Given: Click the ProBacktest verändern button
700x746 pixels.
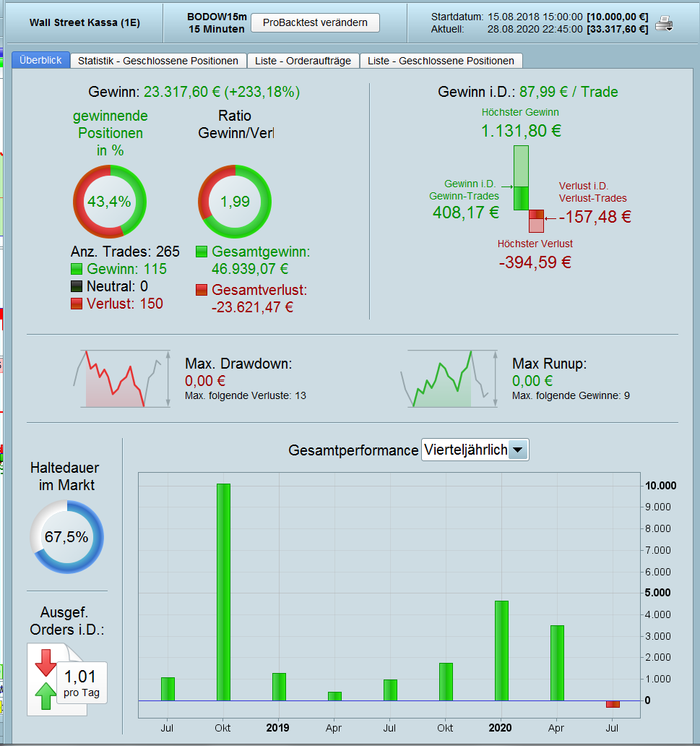Looking at the screenshot, I should click(315, 22).
